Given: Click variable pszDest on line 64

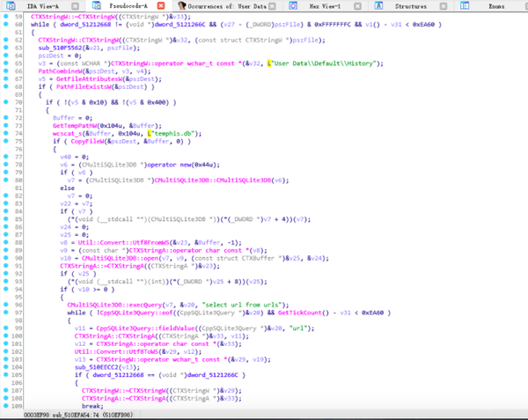Looking at the screenshot, I should pyautogui.click(x=50, y=55).
